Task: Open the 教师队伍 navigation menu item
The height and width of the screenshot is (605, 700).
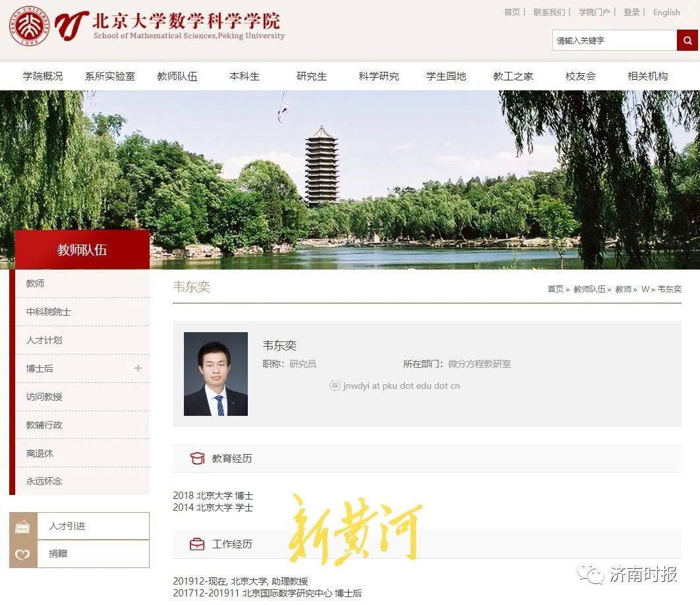Action: pos(177,76)
